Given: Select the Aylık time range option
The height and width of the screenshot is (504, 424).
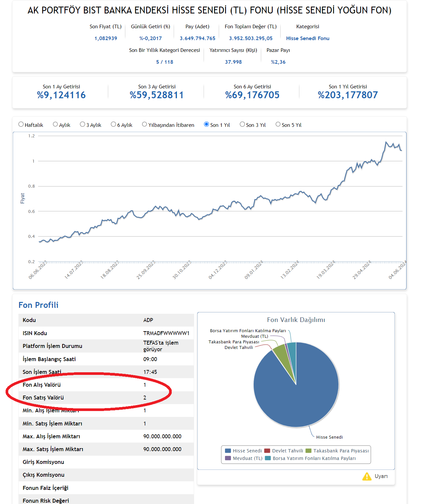Looking at the screenshot, I should [55, 124].
